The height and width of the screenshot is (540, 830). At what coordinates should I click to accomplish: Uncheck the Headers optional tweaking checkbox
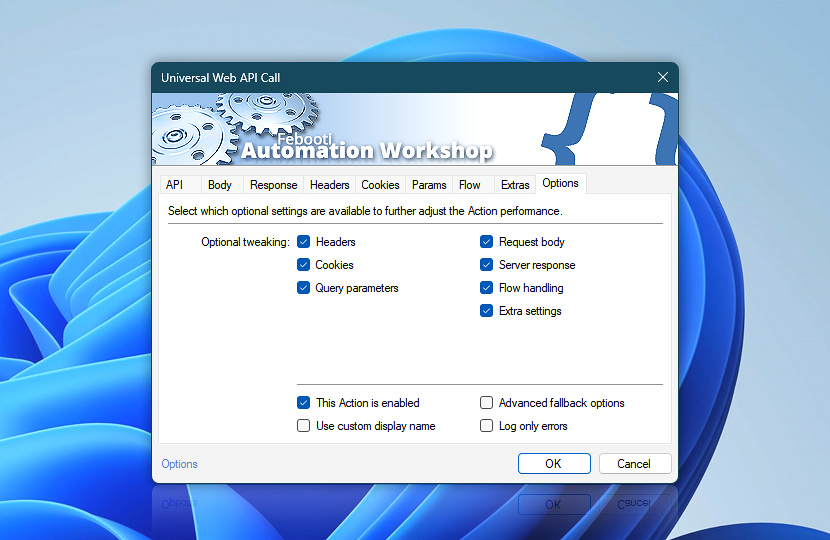coord(303,242)
